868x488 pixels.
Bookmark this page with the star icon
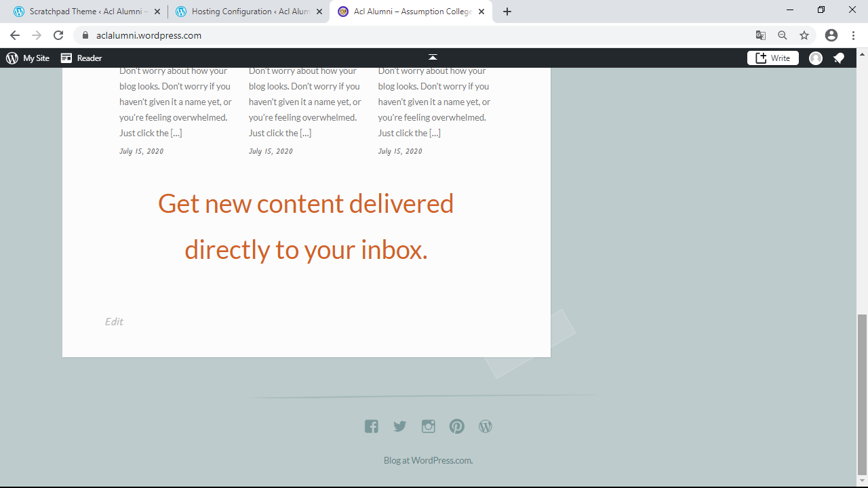click(804, 35)
